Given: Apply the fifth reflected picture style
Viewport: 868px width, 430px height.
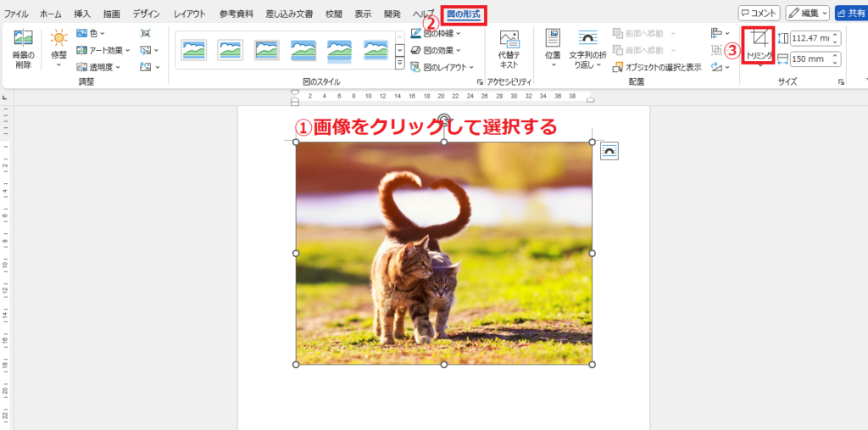Looking at the screenshot, I should [x=339, y=50].
